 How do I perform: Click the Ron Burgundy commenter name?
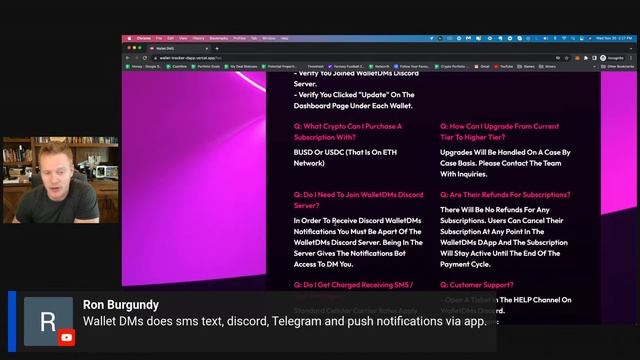(x=121, y=305)
